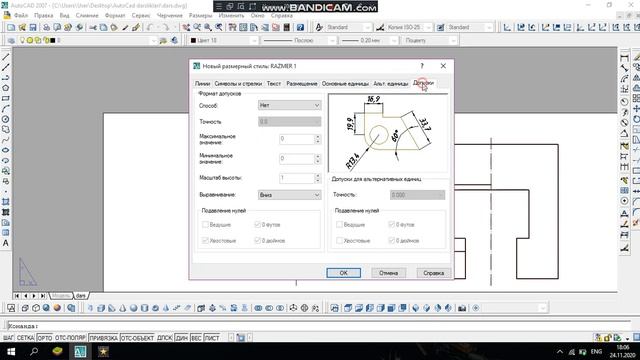This screenshot has width=640, height=360.
Task: Open the Windows Start button
Action: tap(11, 351)
